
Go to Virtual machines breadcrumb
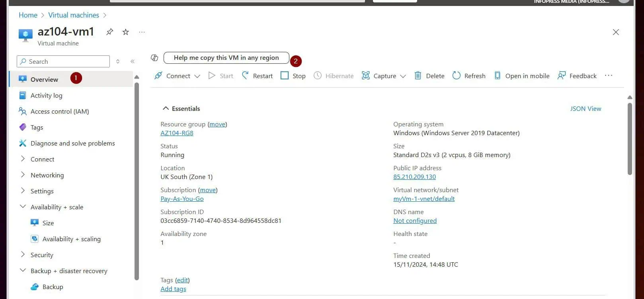click(74, 15)
